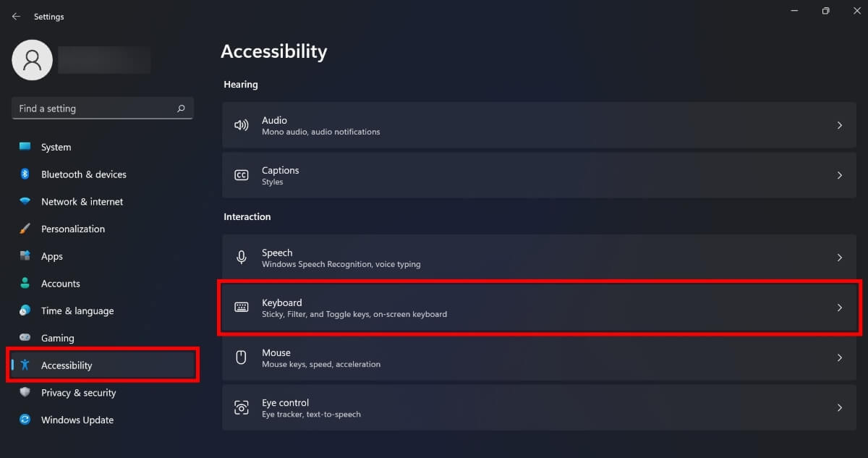The image size is (868, 458).
Task: Expand the Mouse row chevron
Action: coord(840,357)
